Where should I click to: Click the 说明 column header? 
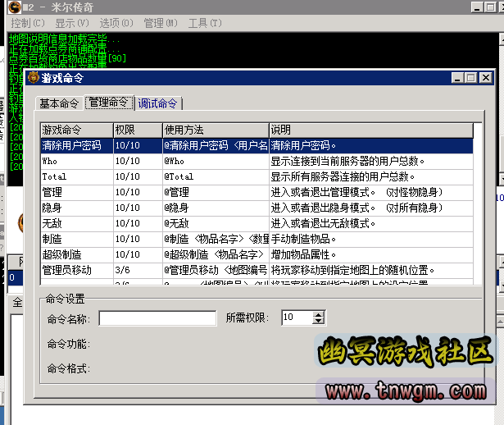[x=371, y=130]
